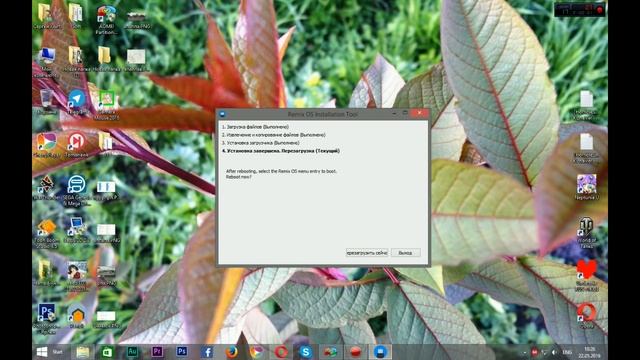Launch Adobe Audition from the taskbar
Screen dimensions: 640x360
click(132, 352)
